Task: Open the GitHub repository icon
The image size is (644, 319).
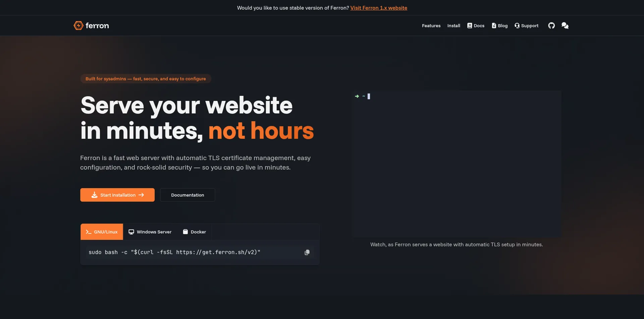Action: tap(551, 25)
